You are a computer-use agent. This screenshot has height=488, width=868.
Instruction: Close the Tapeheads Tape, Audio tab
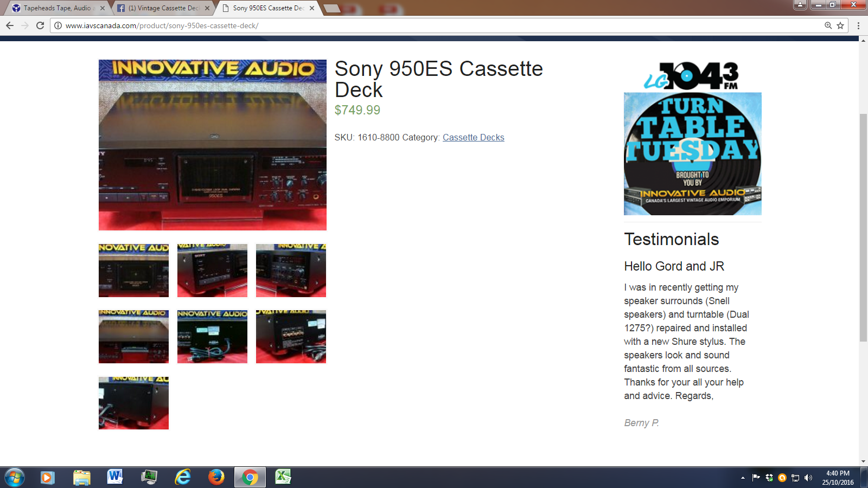pyautogui.click(x=103, y=8)
